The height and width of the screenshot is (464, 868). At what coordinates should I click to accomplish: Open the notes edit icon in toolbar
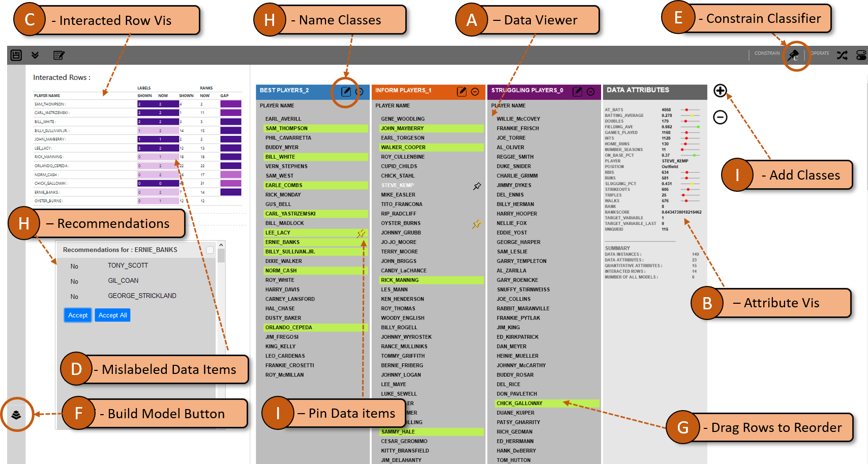pyautogui.click(x=59, y=55)
